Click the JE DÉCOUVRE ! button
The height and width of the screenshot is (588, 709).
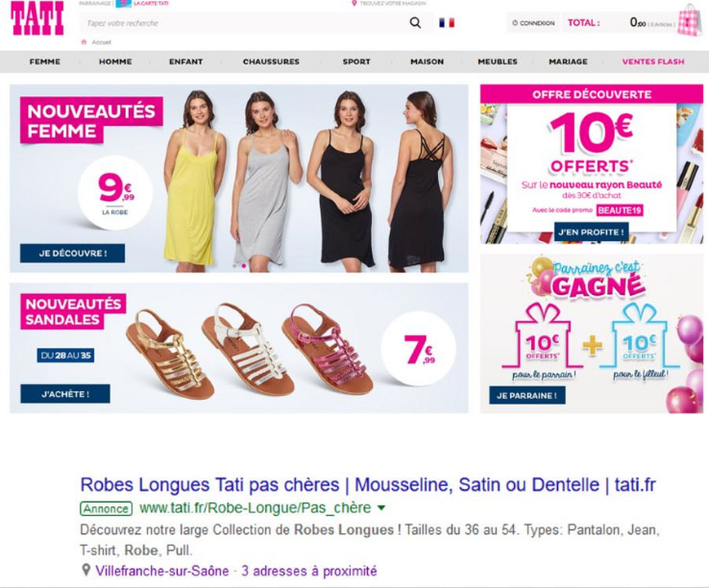point(72,254)
